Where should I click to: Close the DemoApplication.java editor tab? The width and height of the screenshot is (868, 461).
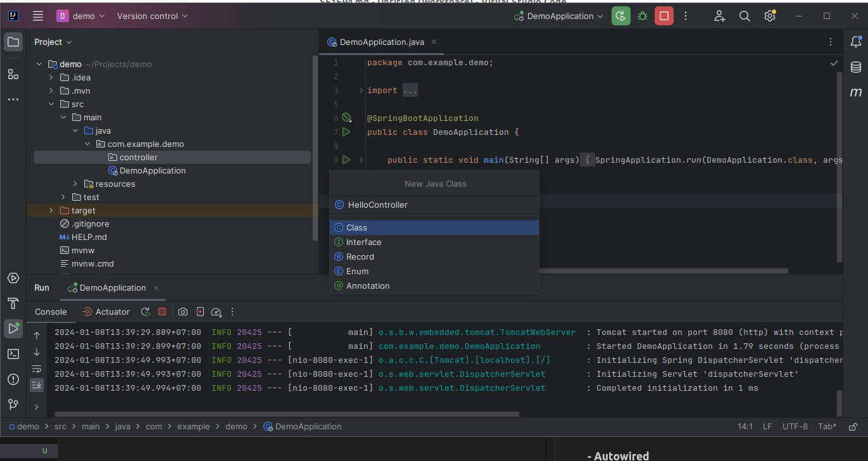[x=434, y=42]
